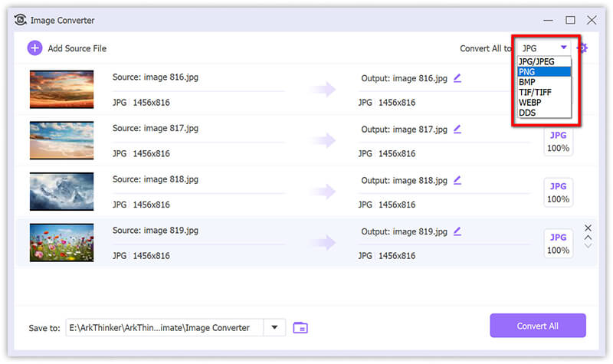Image resolution: width=613 pixels, height=364 pixels.
Task: Click the Convert All button
Action: (538, 326)
